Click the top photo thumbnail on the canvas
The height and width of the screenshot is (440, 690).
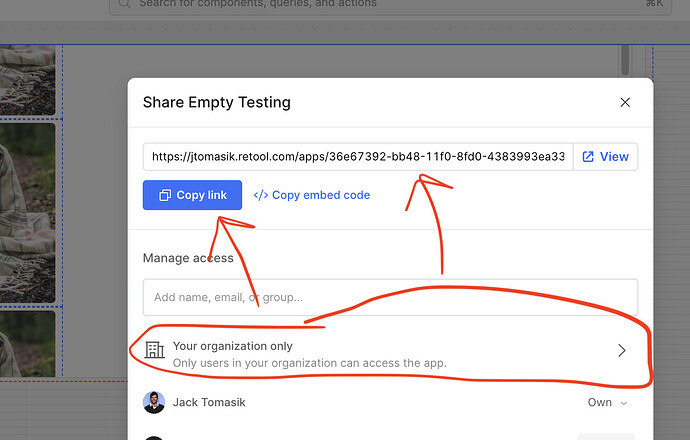pos(27,77)
